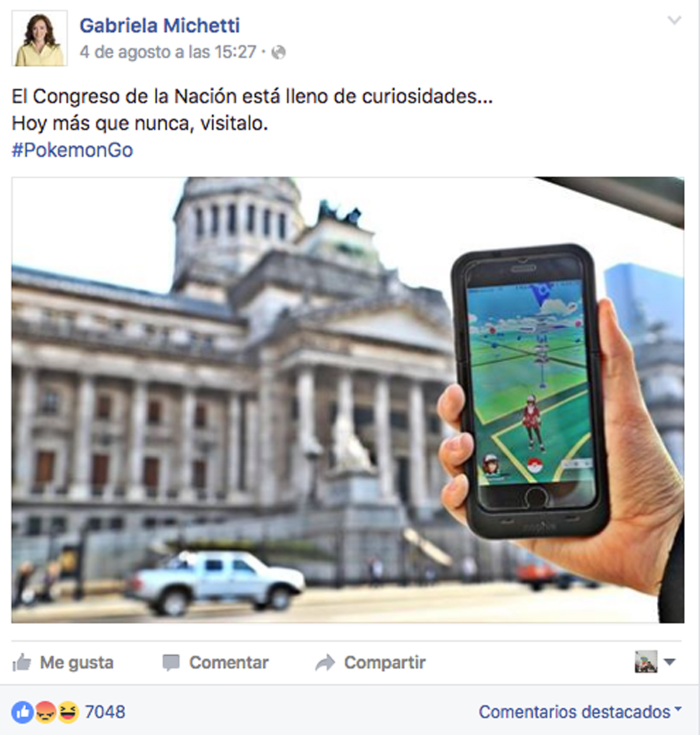Open Gabriela Michetti's profile picture
The width and height of the screenshot is (700, 735).
[x=40, y=38]
